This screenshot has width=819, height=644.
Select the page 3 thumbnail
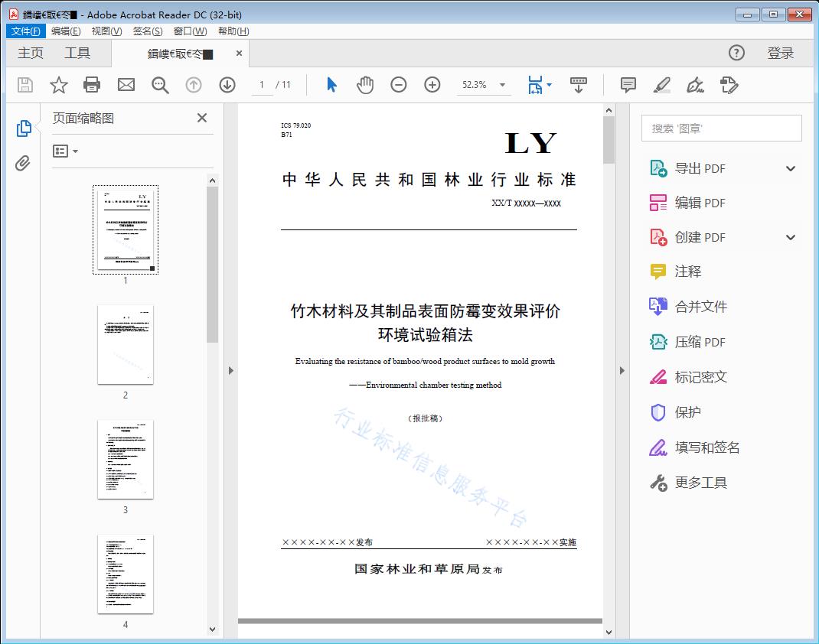(x=125, y=459)
